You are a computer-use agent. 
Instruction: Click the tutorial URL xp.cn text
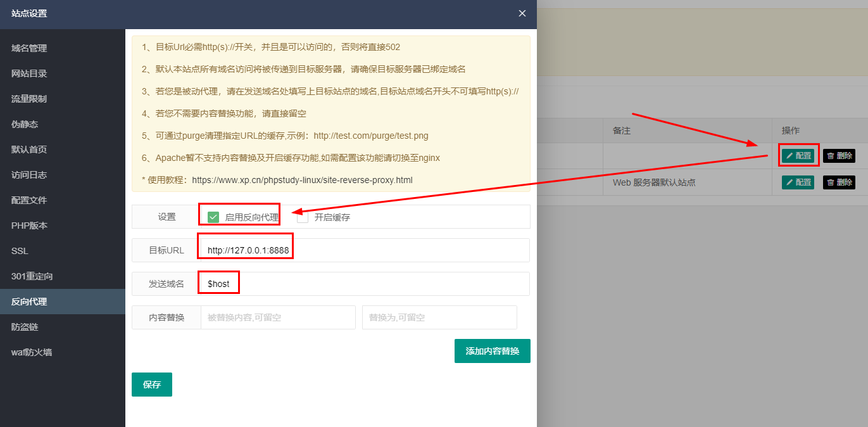click(302, 180)
